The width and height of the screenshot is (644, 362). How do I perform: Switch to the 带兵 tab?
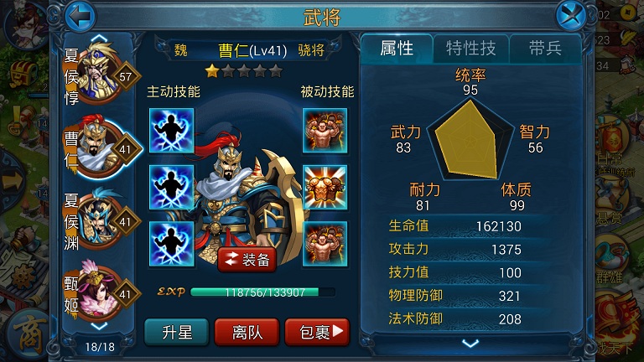(545, 49)
